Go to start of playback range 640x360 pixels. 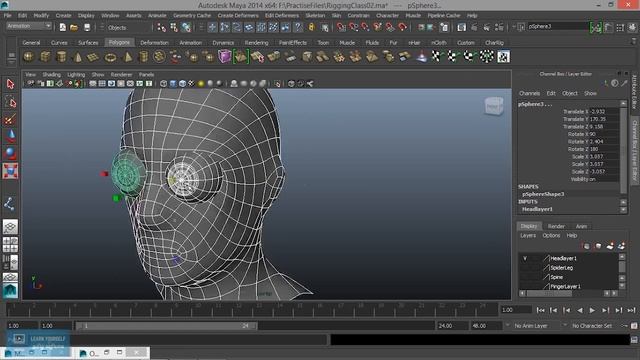pyautogui.click(x=540, y=310)
